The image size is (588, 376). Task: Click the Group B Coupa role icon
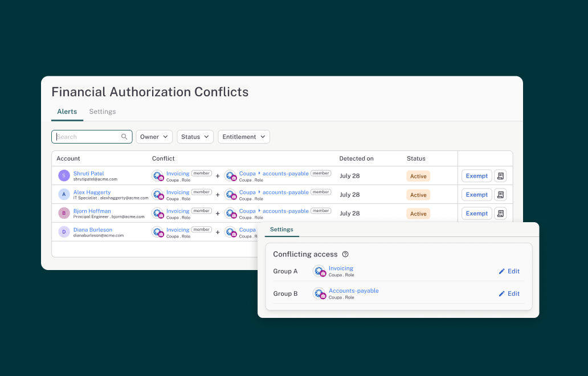click(319, 293)
